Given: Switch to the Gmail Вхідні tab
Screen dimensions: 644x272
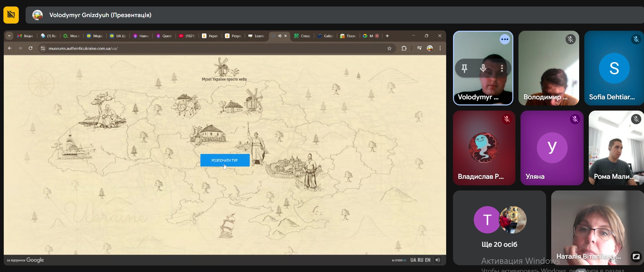Looking at the screenshot, I should [x=26, y=36].
